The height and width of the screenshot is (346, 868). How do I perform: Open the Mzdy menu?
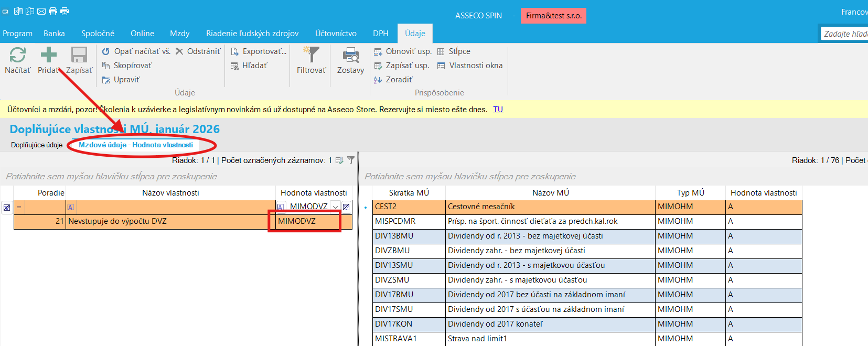pyautogui.click(x=179, y=34)
